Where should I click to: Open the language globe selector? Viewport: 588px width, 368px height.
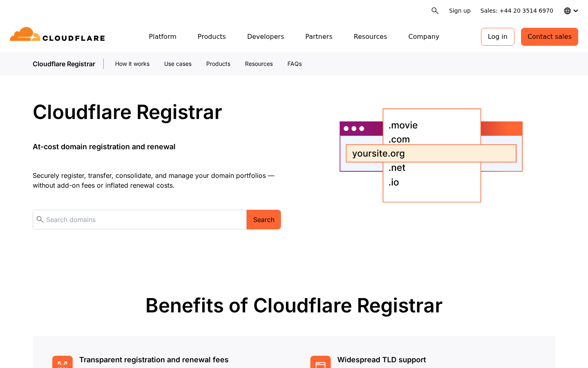[571, 11]
